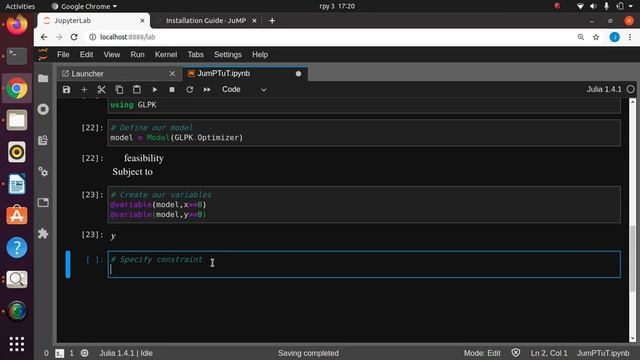Open Chrome zoom magnifier icon in address bar

[581, 37]
